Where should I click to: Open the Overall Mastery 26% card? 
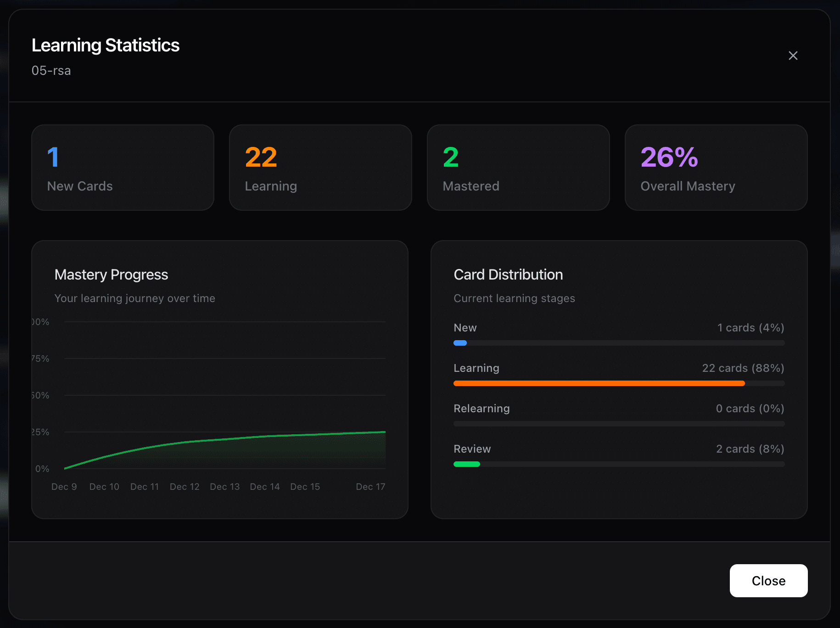[x=716, y=168]
